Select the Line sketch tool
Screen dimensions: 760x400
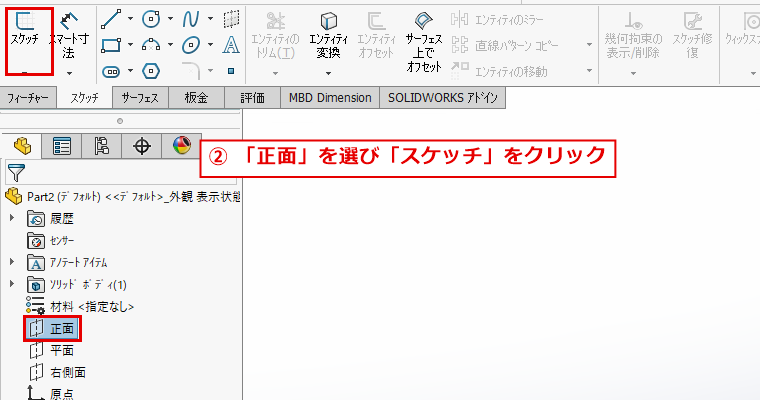[x=111, y=19]
